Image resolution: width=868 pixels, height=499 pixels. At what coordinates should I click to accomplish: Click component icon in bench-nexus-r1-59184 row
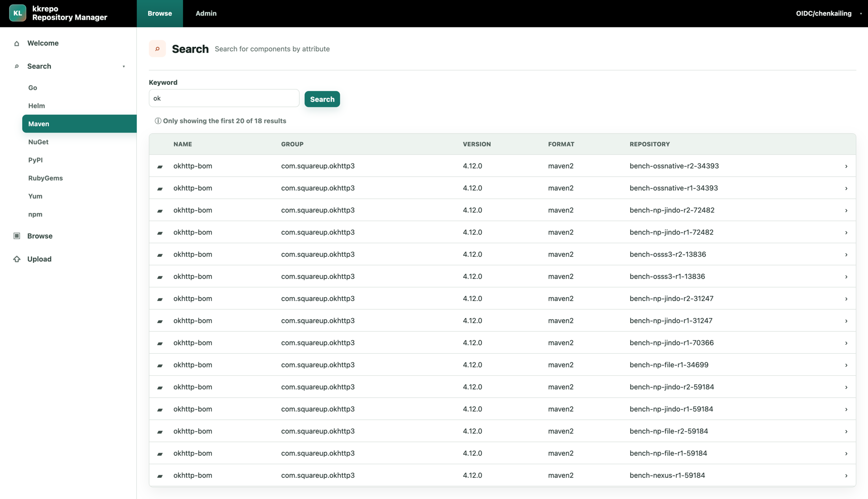160,476
